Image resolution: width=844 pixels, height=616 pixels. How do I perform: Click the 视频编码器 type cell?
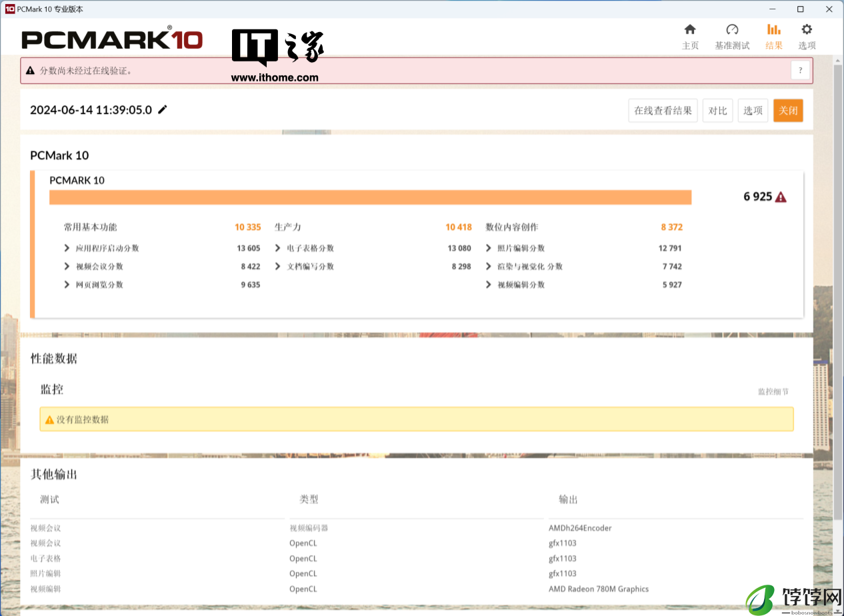coord(309,528)
